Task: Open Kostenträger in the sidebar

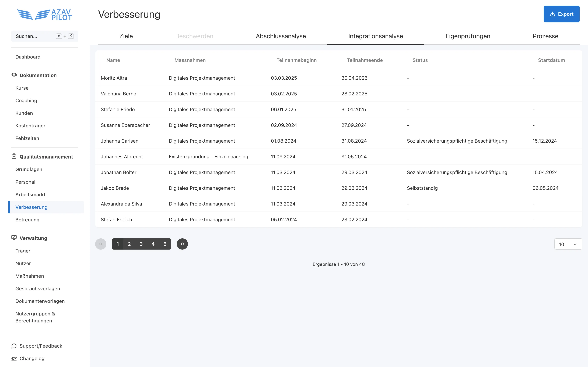Action: tap(30, 126)
